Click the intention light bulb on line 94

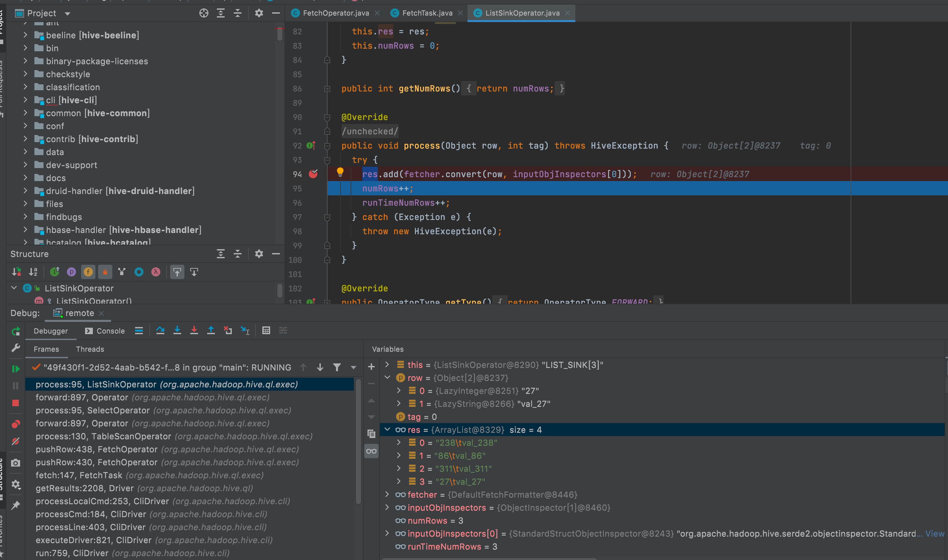click(x=340, y=172)
